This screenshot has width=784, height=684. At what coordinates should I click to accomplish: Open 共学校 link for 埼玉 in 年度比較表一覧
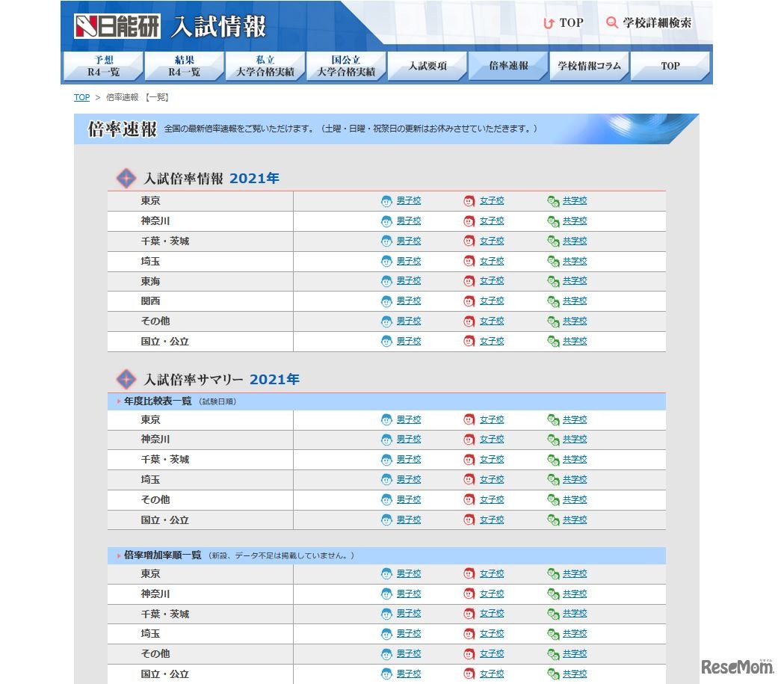click(x=575, y=479)
